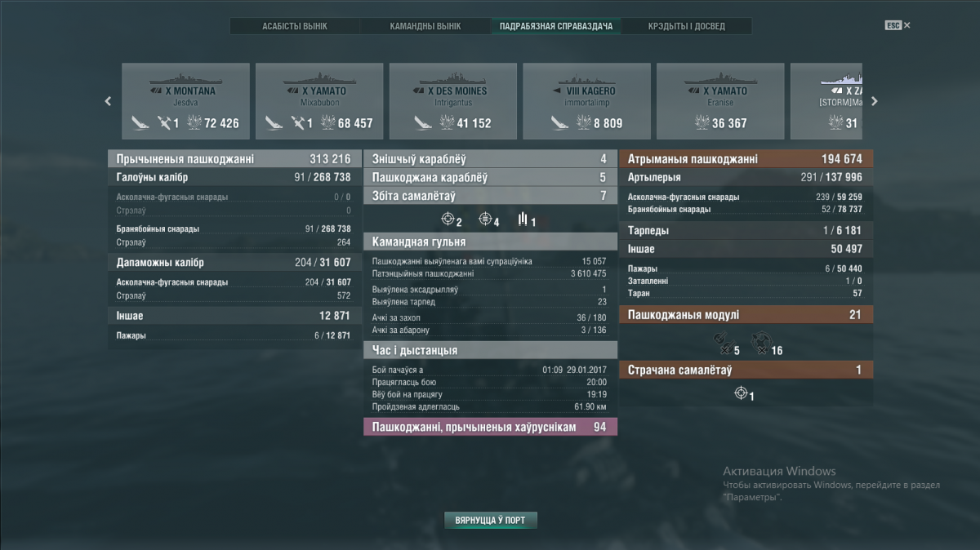
Task: Switch to Камандны вынік tab
Action: click(x=425, y=26)
